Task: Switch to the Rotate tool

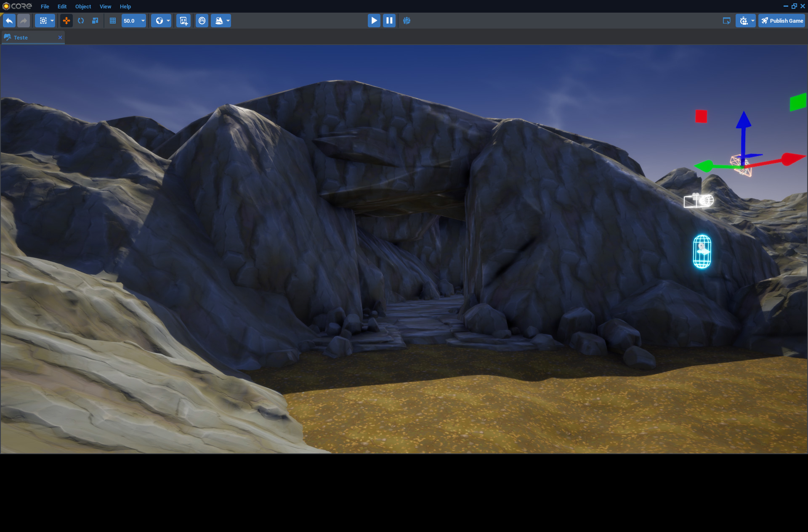Action: [x=81, y=21]
